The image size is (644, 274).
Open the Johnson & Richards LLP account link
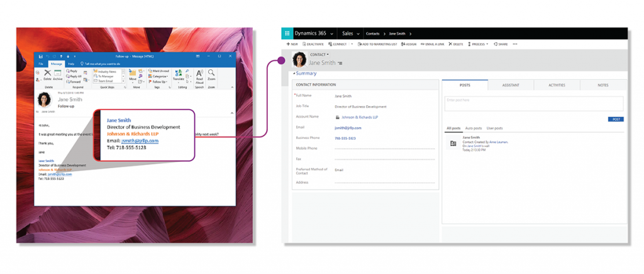point(359,117)
